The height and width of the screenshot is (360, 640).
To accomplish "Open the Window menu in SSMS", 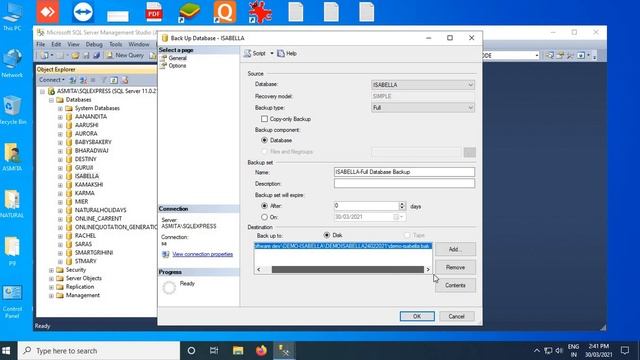I will [x=139, y=44].
